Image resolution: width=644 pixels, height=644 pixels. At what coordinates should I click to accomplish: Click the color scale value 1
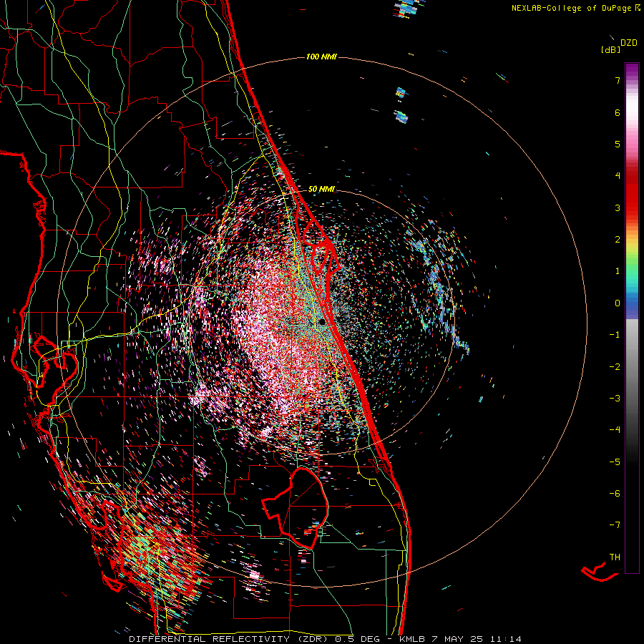pyautogui.click(x=618, y=271)
